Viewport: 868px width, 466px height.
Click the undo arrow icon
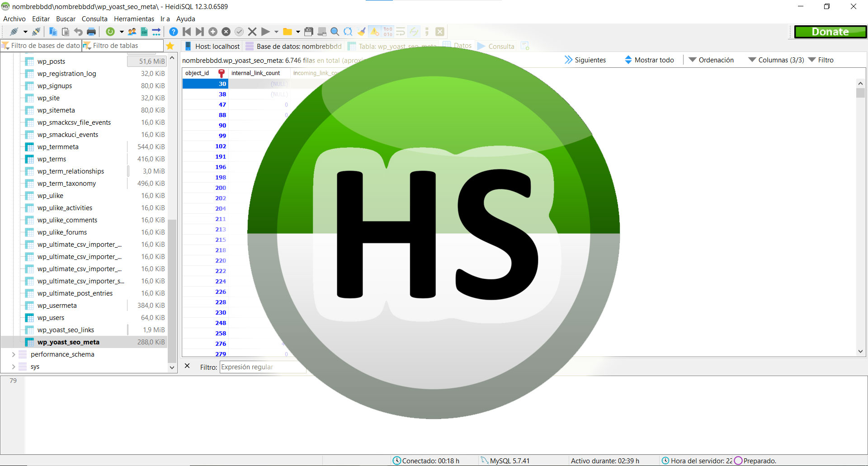pyautogui.click(x=78, y=32)
